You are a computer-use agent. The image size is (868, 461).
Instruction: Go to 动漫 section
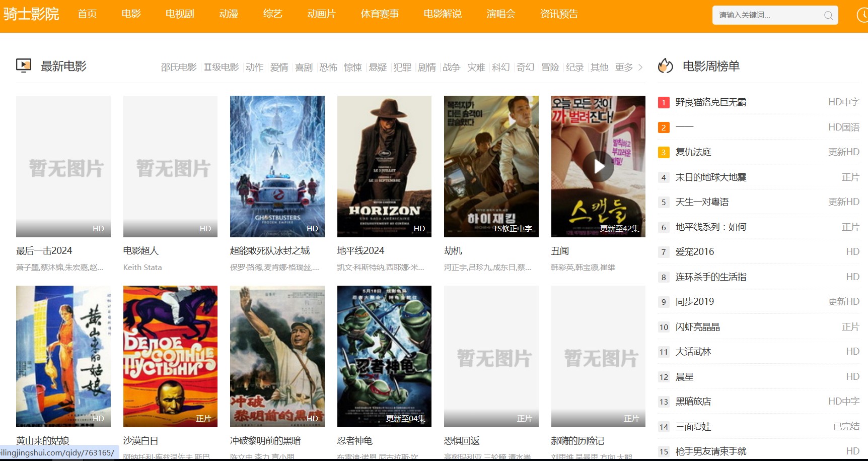tap(229, 14)
